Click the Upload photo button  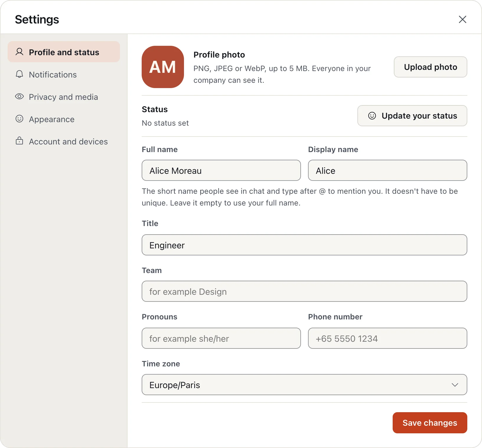(431, 67)
